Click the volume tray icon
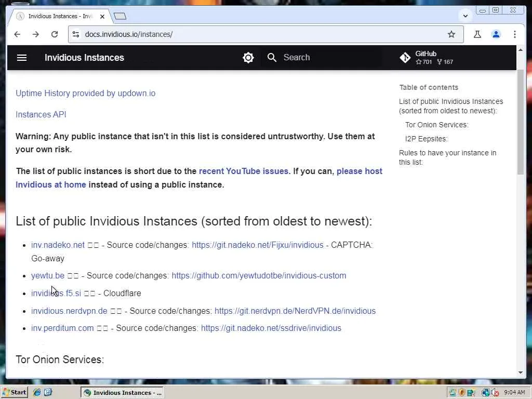Viewport: 532px width, 399px height. pyautogui.click(x=495, y=393)
